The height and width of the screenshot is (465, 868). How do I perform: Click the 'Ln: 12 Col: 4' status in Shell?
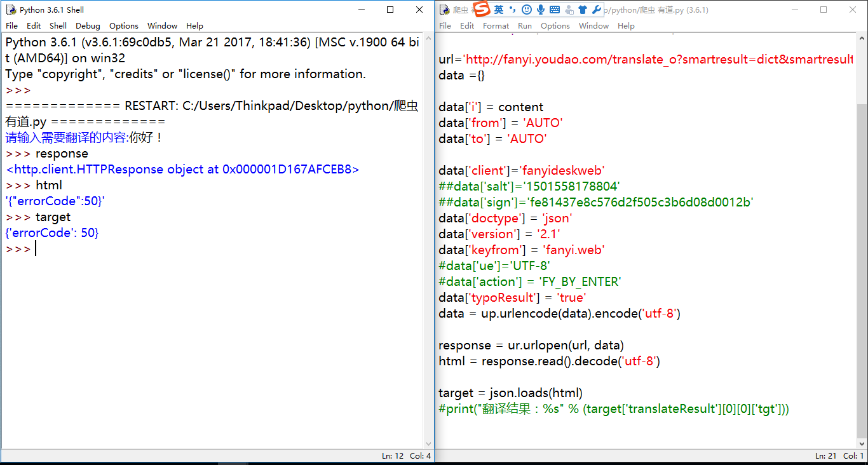click(x=406, y=456)
